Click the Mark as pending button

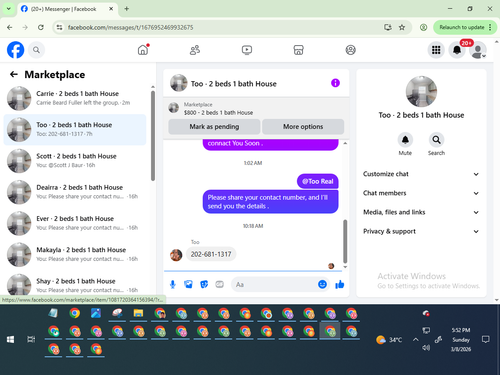[214, 127]
